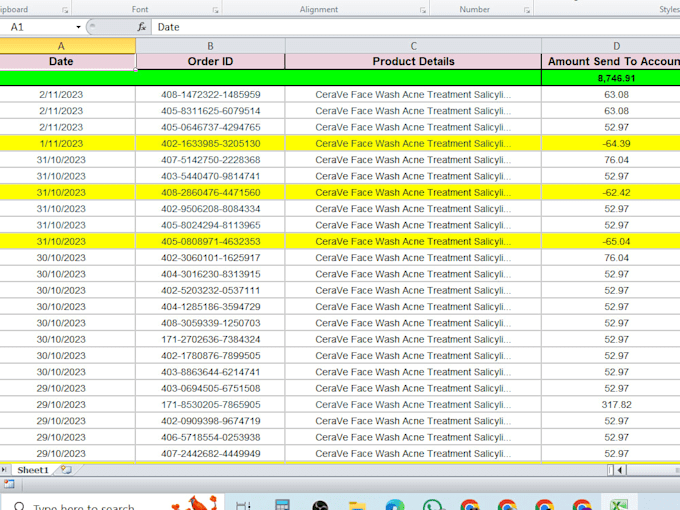
Task: Select order ID 403-5440470-9814741
Action: 210,176
